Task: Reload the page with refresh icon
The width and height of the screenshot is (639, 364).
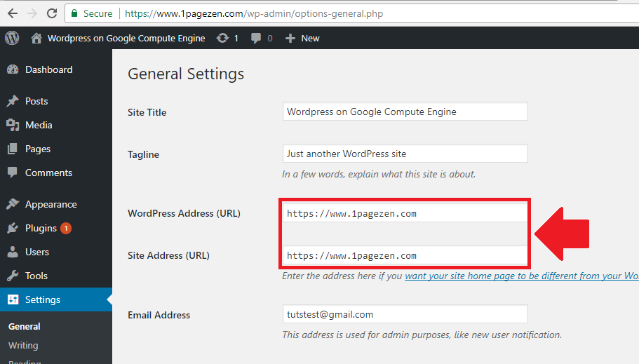Action: [x=52, y=13]
